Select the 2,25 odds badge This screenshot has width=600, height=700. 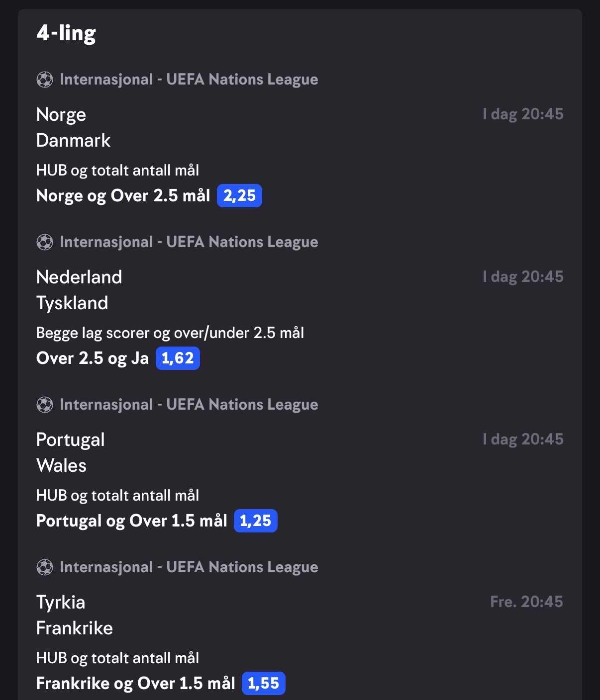(239, 195)
